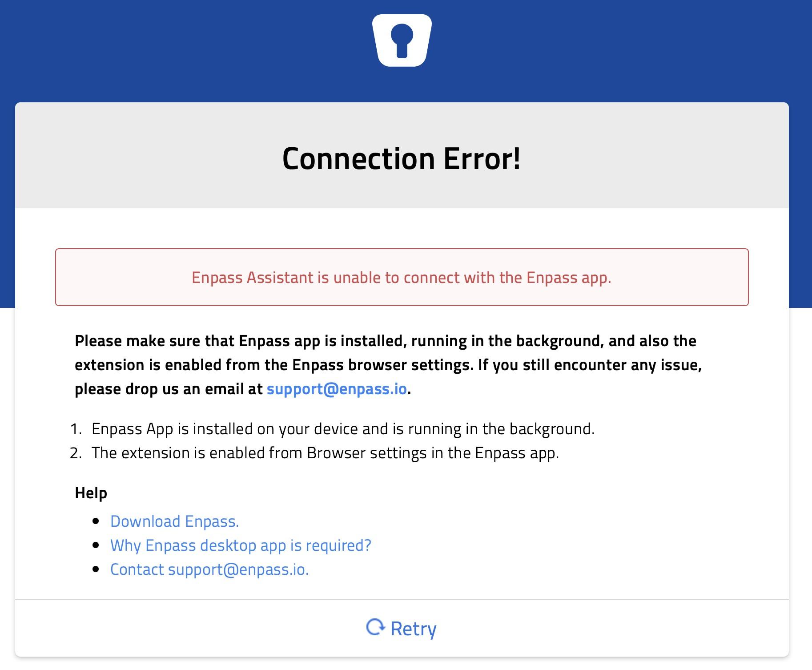Click the circular Retry arrow icon
Screen dimensions: 812x670
pyautogui.click(x=376, y=627)
